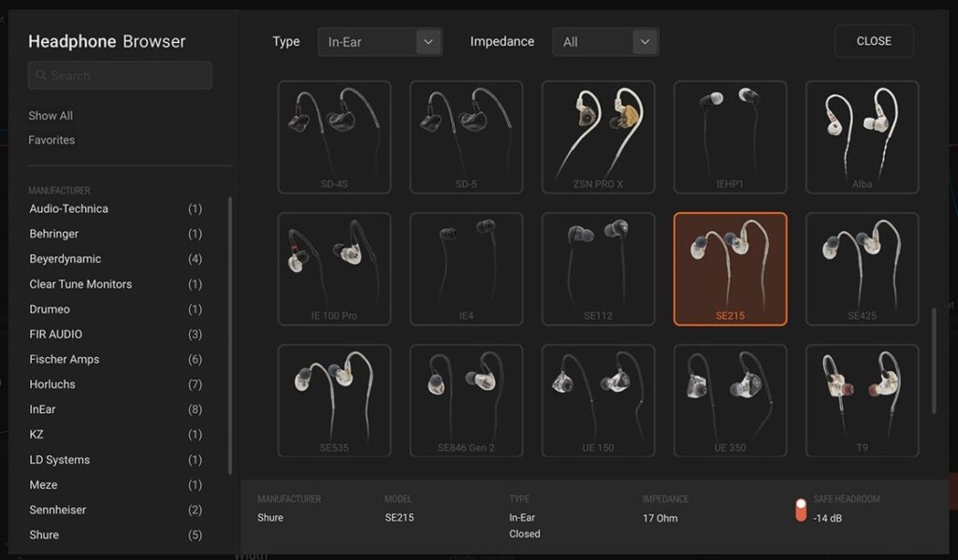Select the SE535 headphone card
The image size is (958, 560).
[334, 401]
